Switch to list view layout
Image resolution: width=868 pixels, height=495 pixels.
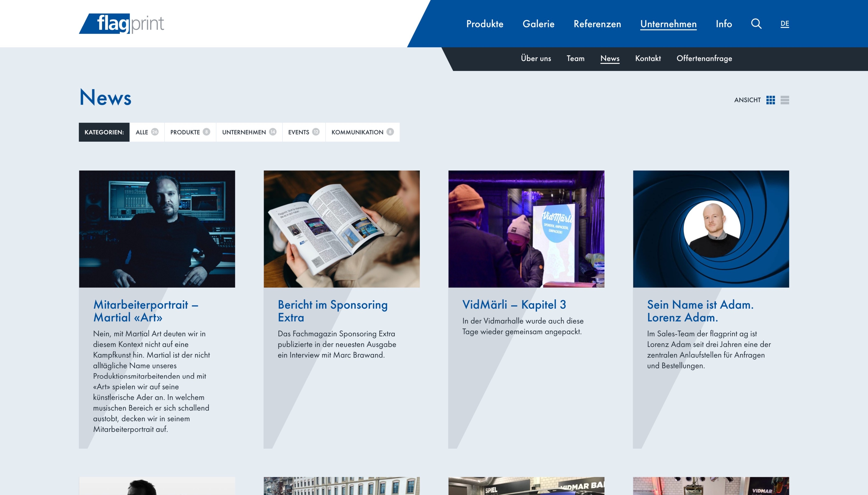785,100
